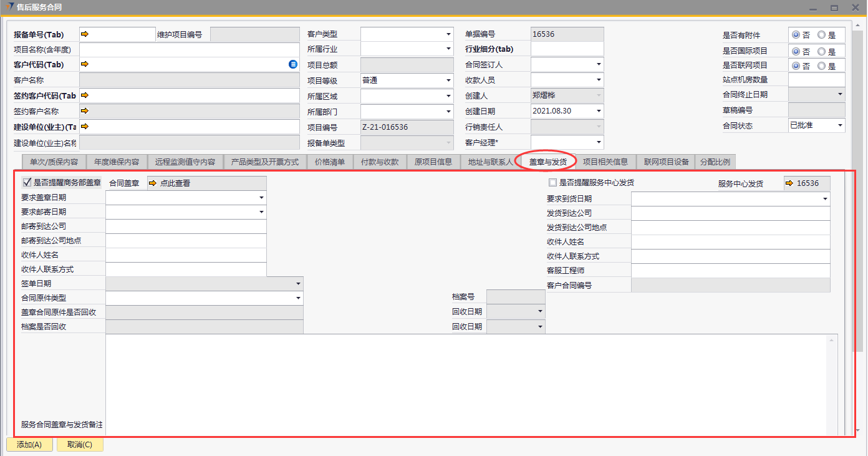The image size is (868, 456).
Task: Click the arrow icon in 客户代码 field
Action: pos(85,64)
